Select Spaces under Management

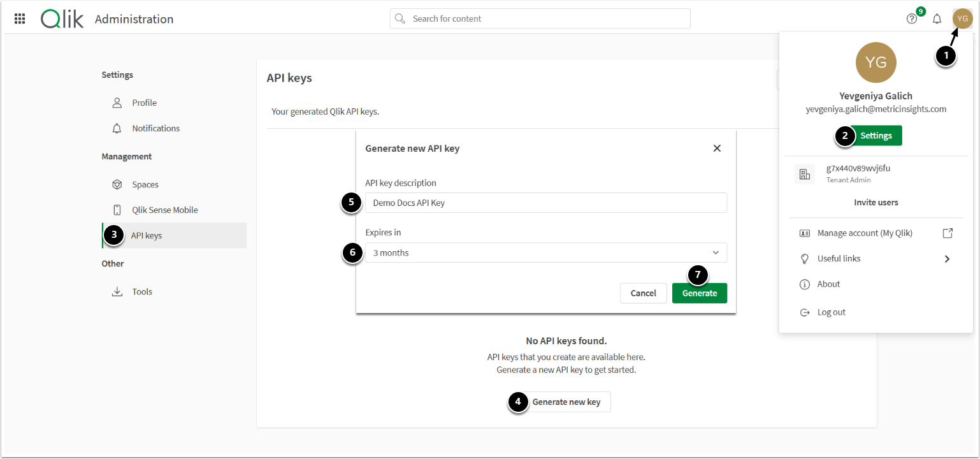[145, 184]
